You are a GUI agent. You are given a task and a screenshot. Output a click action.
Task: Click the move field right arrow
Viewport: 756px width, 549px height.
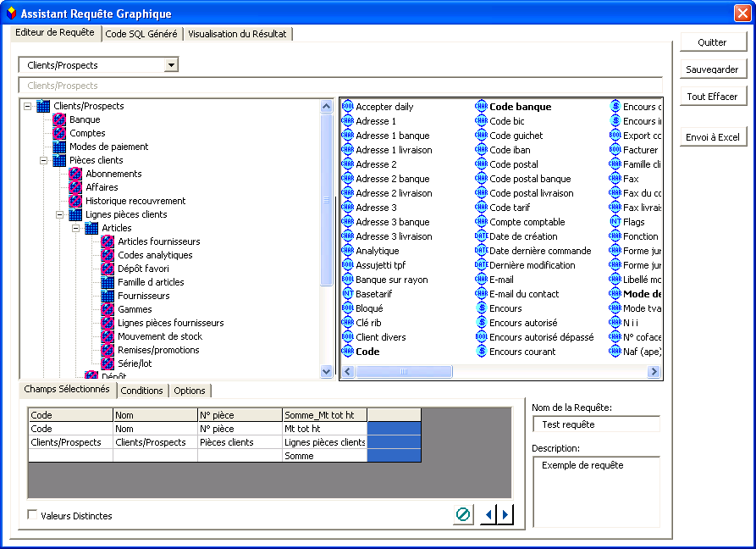505,514
